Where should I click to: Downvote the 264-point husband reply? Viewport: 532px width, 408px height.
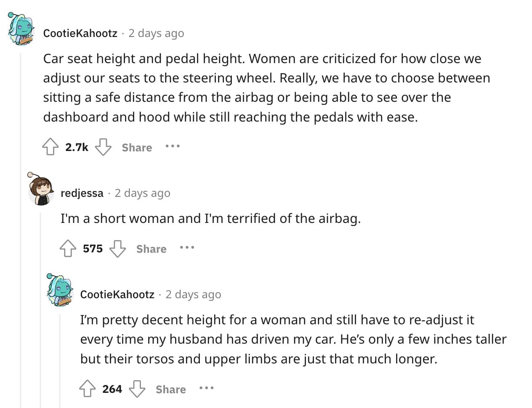pyautogui.click(x=137, y=389)
